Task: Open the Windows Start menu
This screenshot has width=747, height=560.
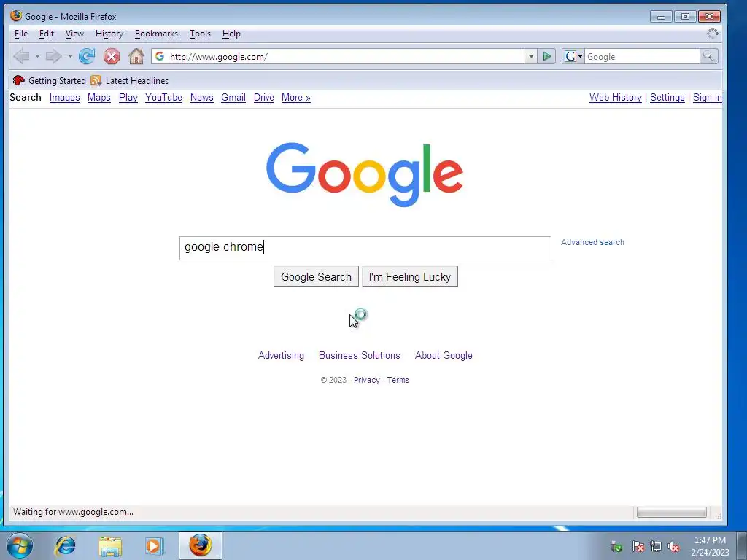Action: pos(20,545)
